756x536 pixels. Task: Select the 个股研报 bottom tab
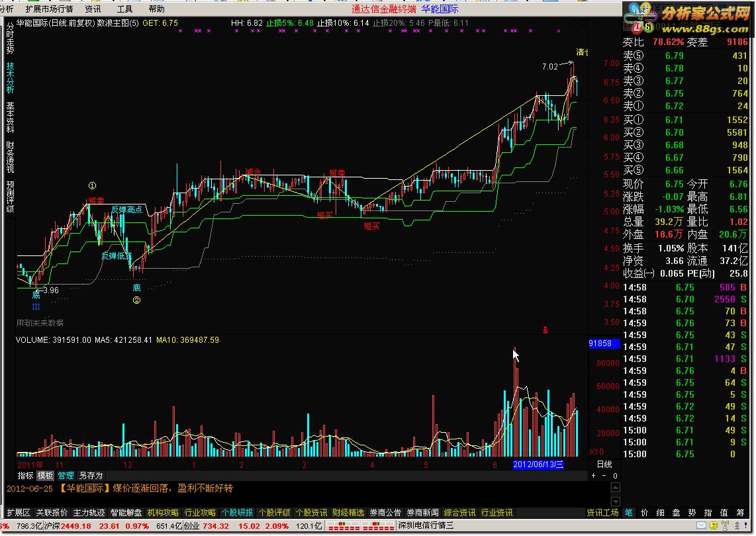pyautogui.click(x=237, y=513)
